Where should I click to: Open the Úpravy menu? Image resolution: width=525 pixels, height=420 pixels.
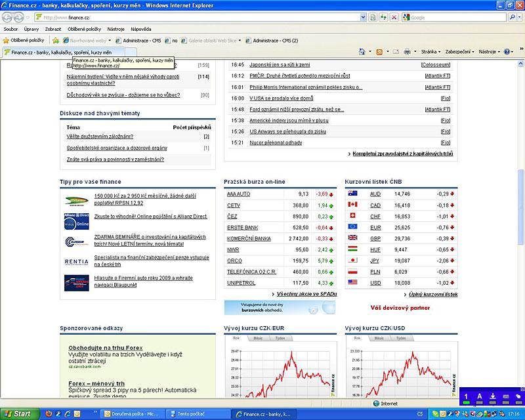31,29
